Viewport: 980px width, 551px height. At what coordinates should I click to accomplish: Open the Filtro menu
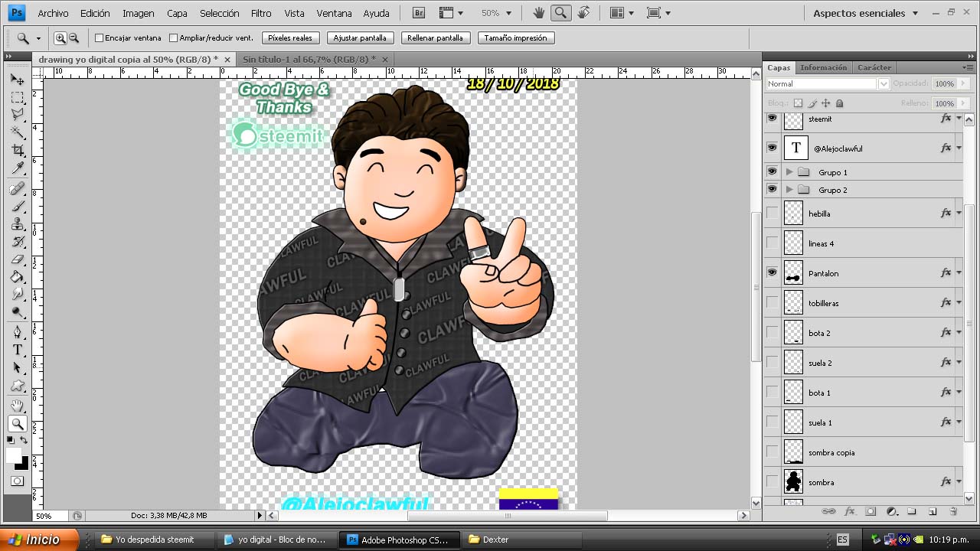tap(261, 13)
